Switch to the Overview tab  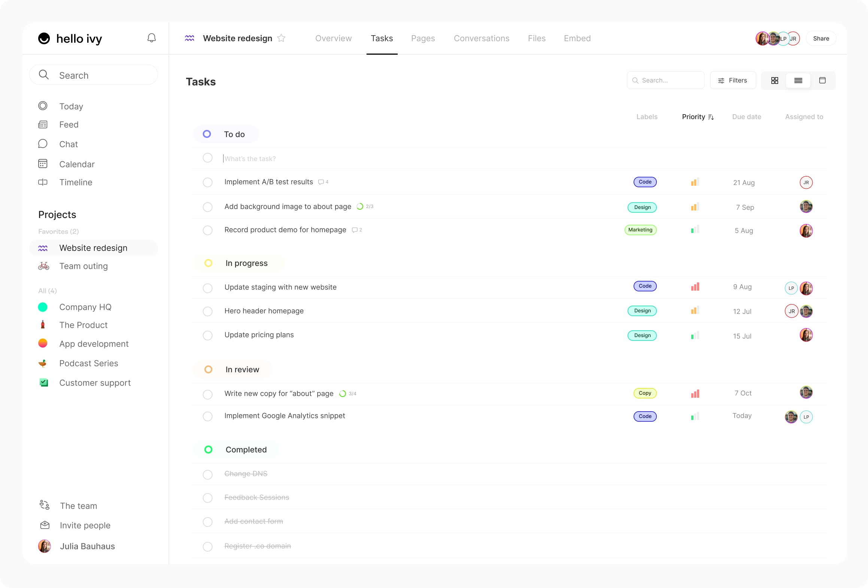coord(333,38)
